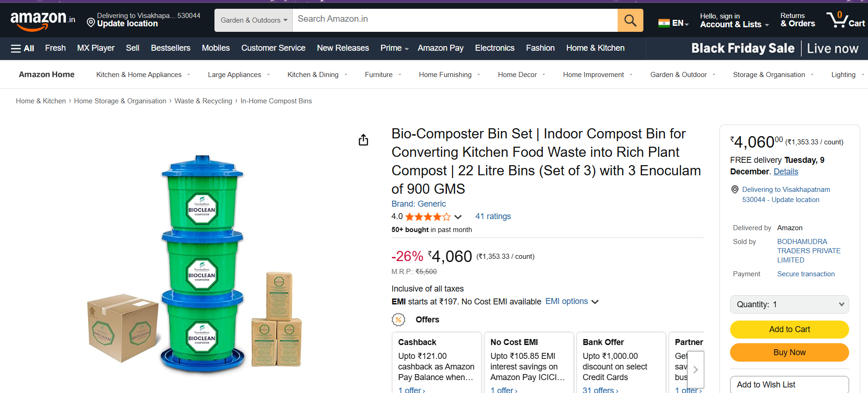The height and width of the screenshot is (393, 868).
Task: Click the Add to Cart button
Action: (789, 329)
